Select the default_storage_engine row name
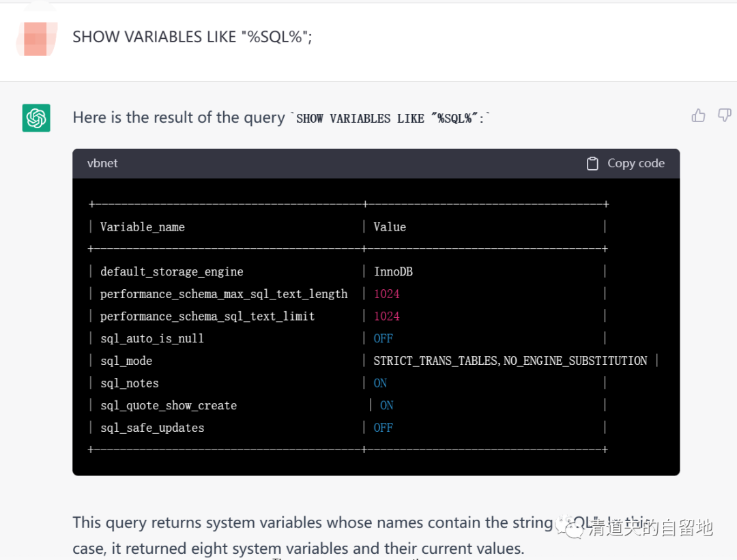Viewport: 737px width, 560px height. (171, 271)
